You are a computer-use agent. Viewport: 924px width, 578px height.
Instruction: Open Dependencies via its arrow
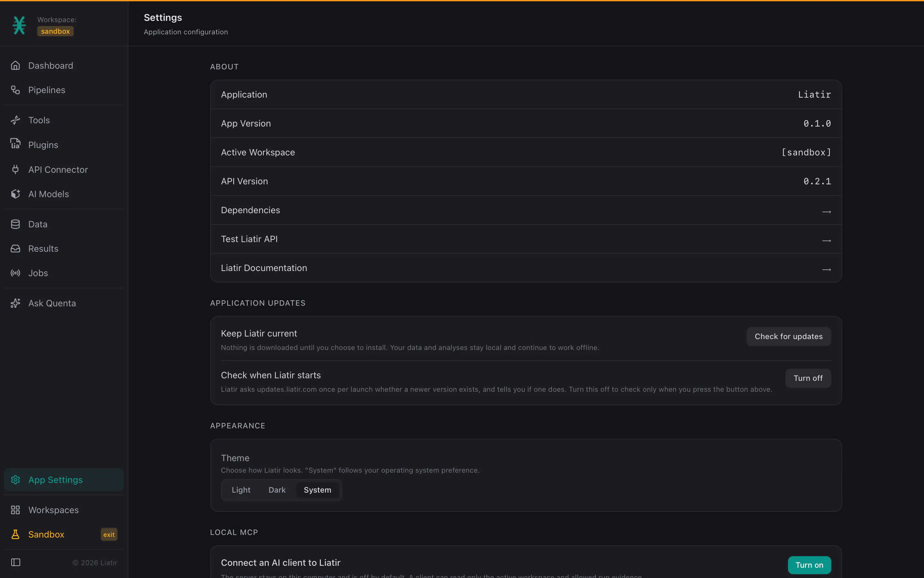click(826, 212)
